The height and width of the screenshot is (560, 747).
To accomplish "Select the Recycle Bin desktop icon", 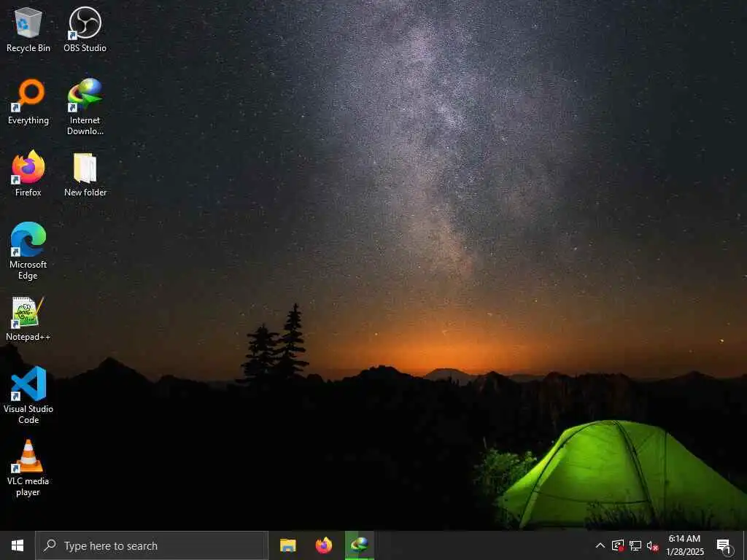I will pyautogui.click(x=28, y=29).
